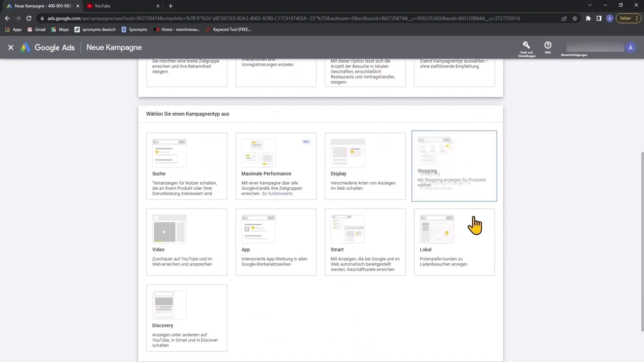The width and height of the screenshot is (644, 362).
Task: Click the Fehler update button
Action: (629, 18)
